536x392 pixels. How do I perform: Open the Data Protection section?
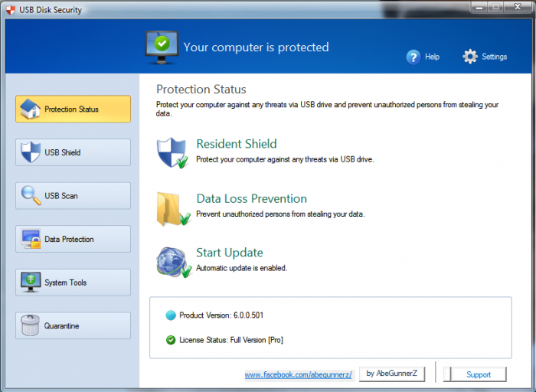(73, 239)
